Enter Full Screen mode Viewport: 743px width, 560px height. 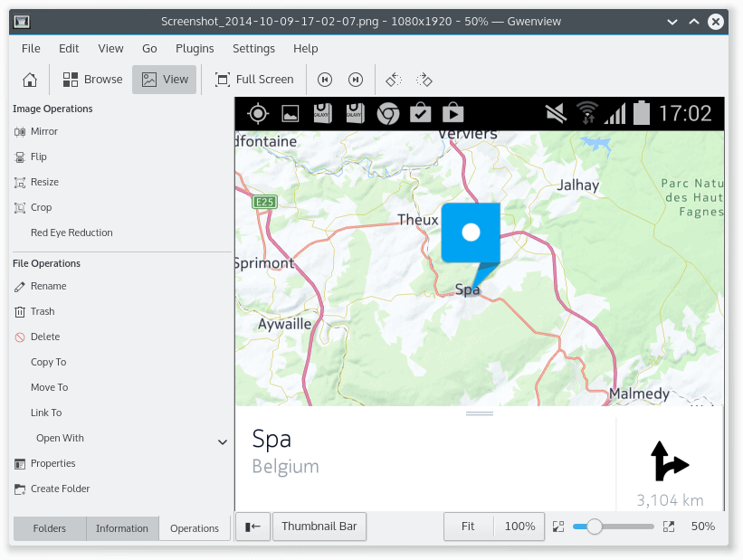[254, 80]
